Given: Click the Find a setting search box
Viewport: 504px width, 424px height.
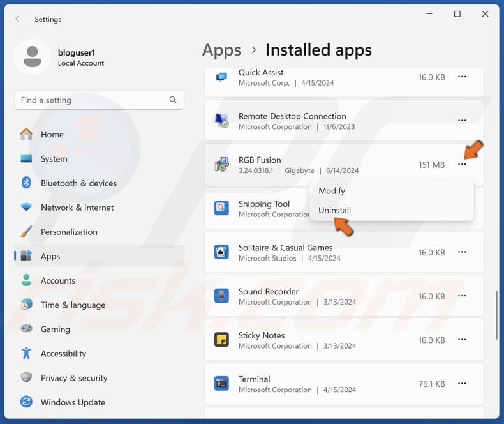Looking at the screenshot, I should click(x=100, y=100).
